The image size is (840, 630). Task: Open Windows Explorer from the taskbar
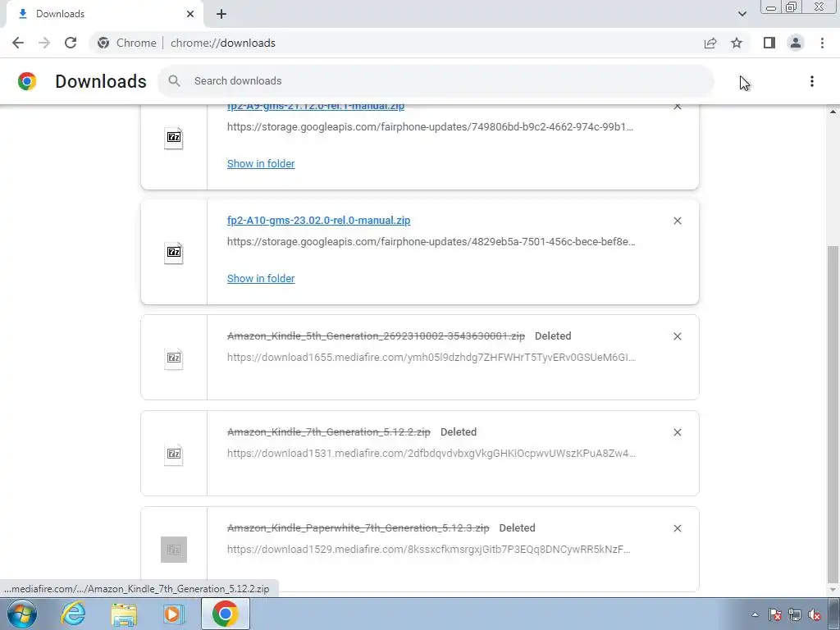[x=124, y=614]
